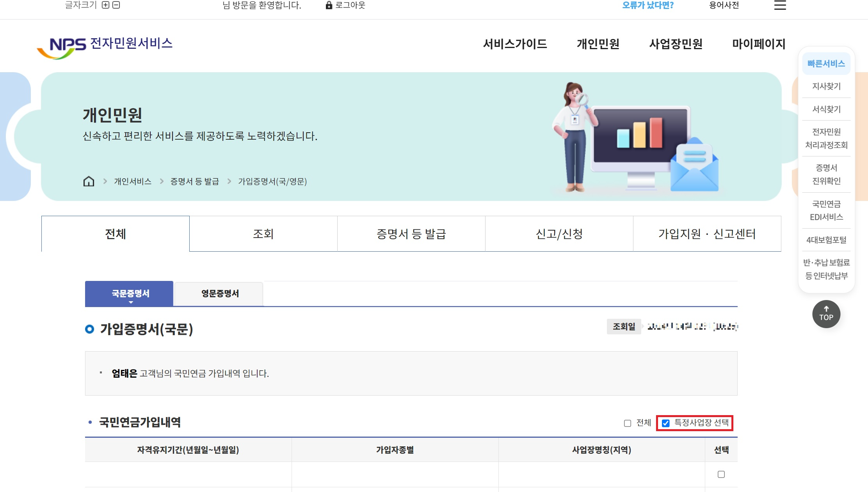The height and width of the screenshot is (492, 868).
Task: Click the home icon in breadcrumb
Action: coord(89,181)
